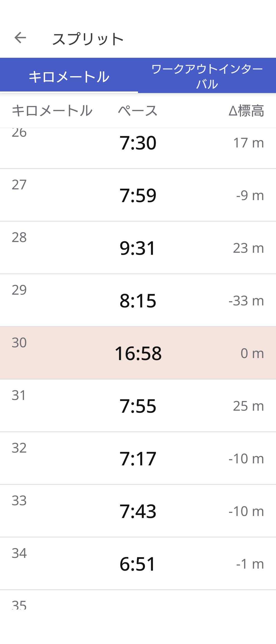Tap the 23 m elevation value
Viewport: 276px width, 644px height.
coord(248,248)
